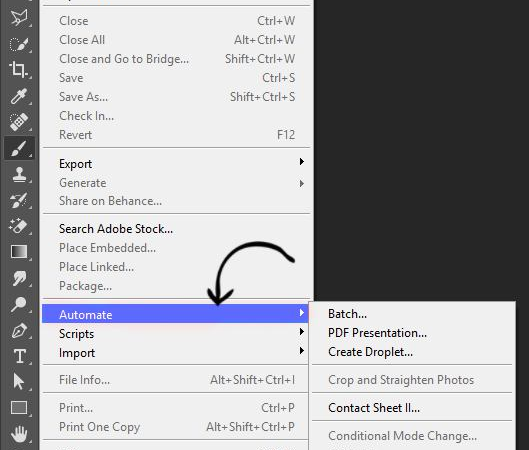Select the Clone Stamp tool
The image size is (529, 450).
(x=19, y=174)
